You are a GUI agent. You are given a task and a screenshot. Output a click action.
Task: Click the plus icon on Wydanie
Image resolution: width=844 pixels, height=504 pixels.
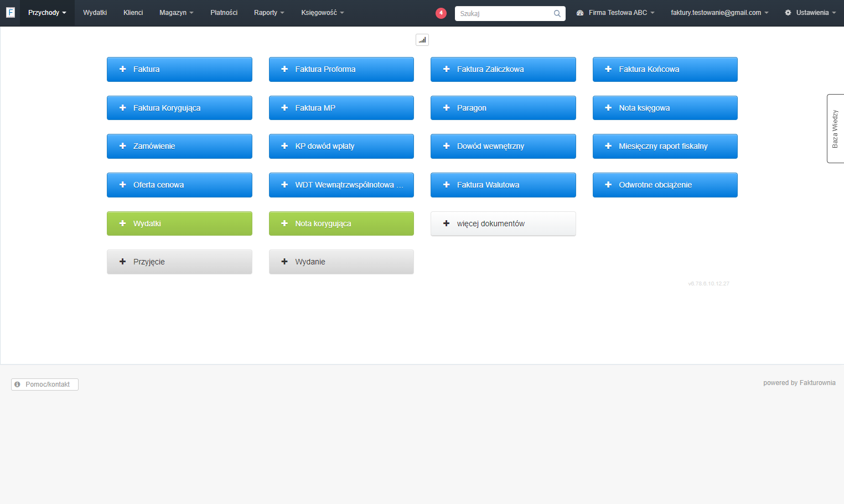click(x=284, y=262)
